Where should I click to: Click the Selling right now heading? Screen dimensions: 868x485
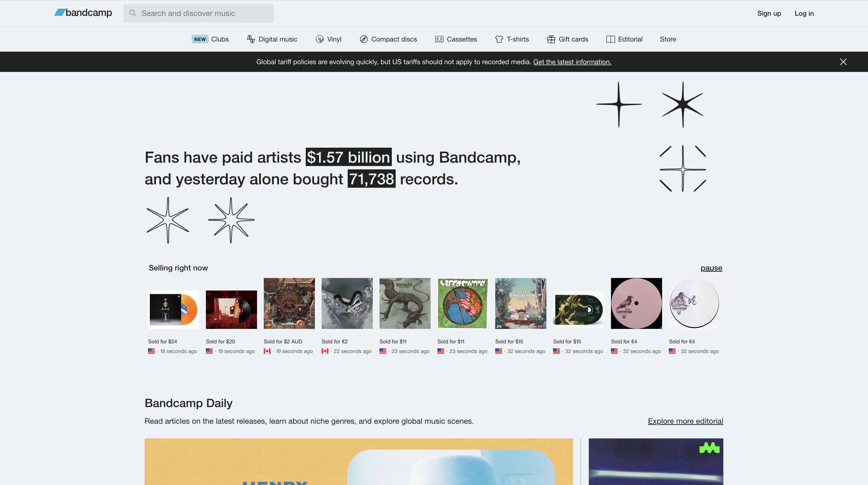point(178,268)
